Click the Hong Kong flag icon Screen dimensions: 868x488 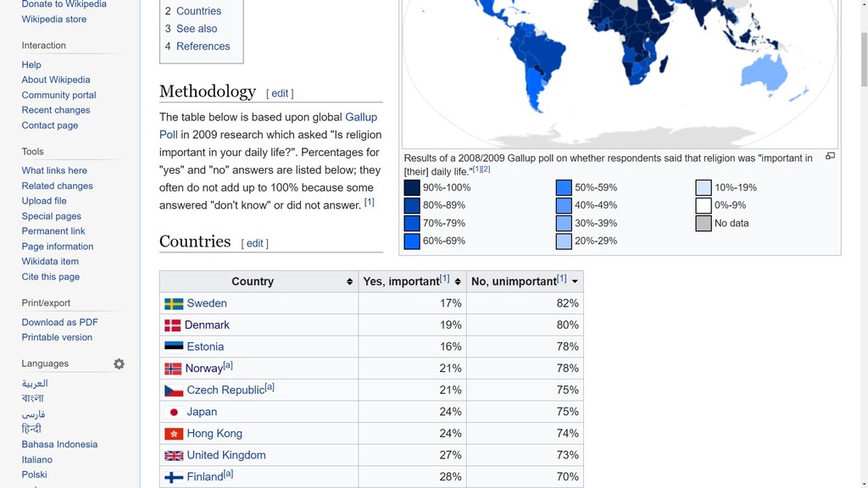174,434
